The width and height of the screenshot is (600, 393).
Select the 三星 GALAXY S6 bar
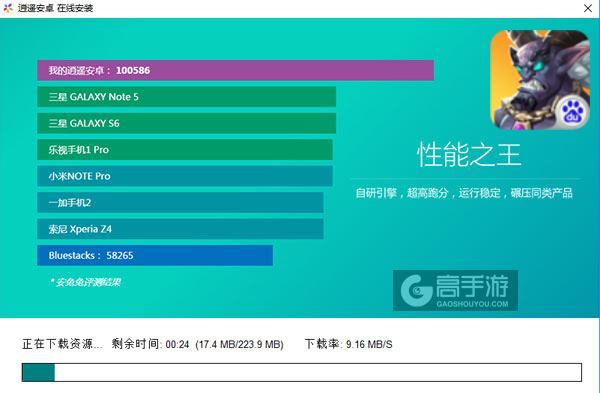click(186, 123)
